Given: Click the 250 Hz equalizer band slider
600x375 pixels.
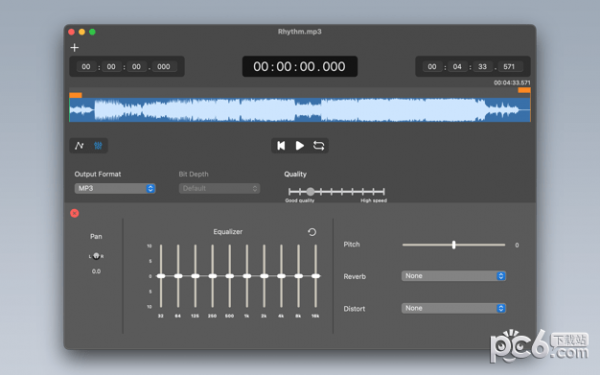Looking at the screenshot, I should point(212,276).
